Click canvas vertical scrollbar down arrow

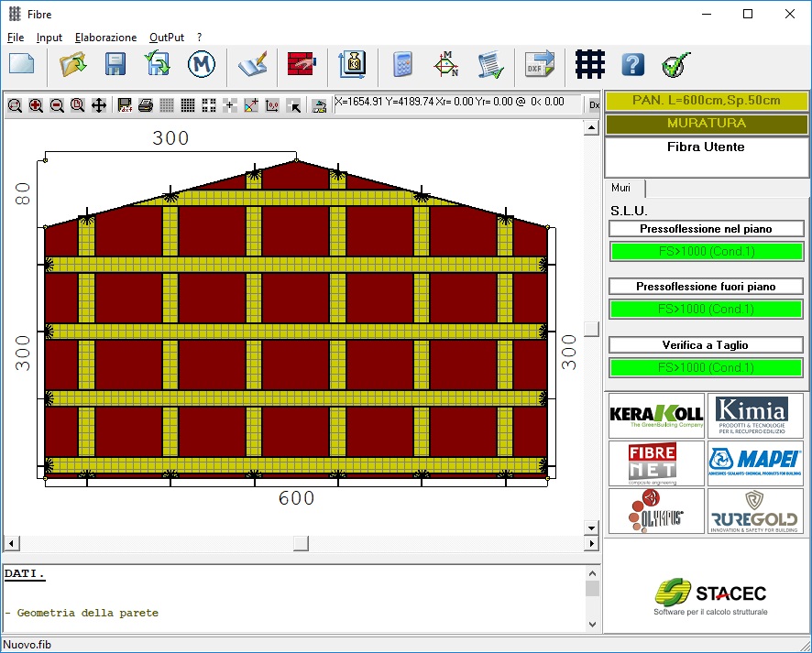(591, 528)
